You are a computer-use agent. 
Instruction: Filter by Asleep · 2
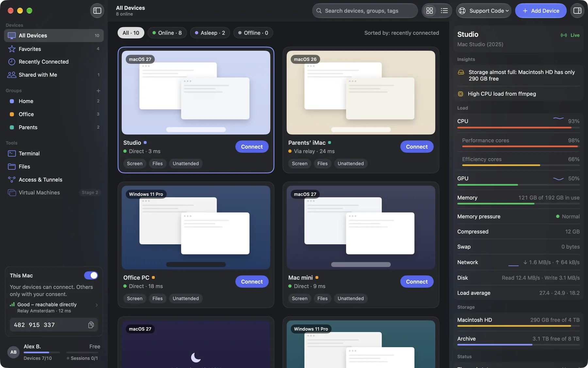pos(210,33)
